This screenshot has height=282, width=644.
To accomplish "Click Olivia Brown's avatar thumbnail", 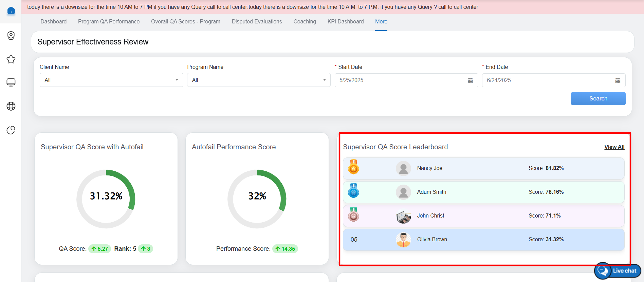I will click(x=403, y=240).
